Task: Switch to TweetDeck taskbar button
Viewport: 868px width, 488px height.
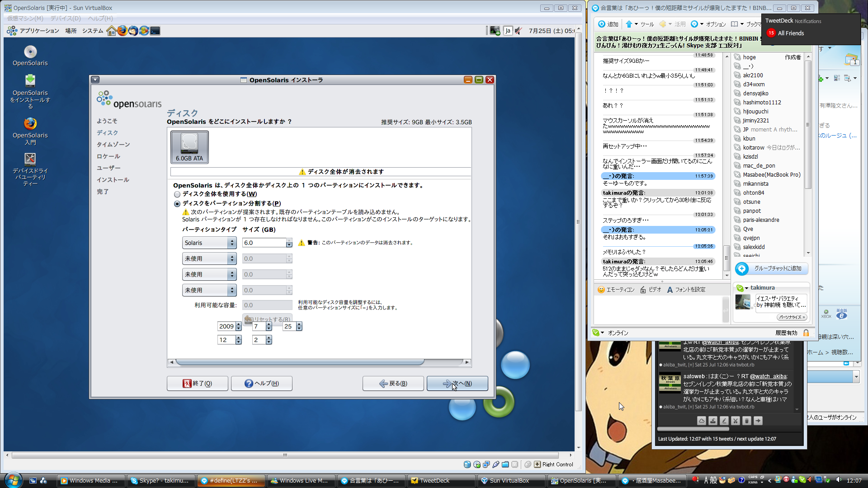Action: 440,480
